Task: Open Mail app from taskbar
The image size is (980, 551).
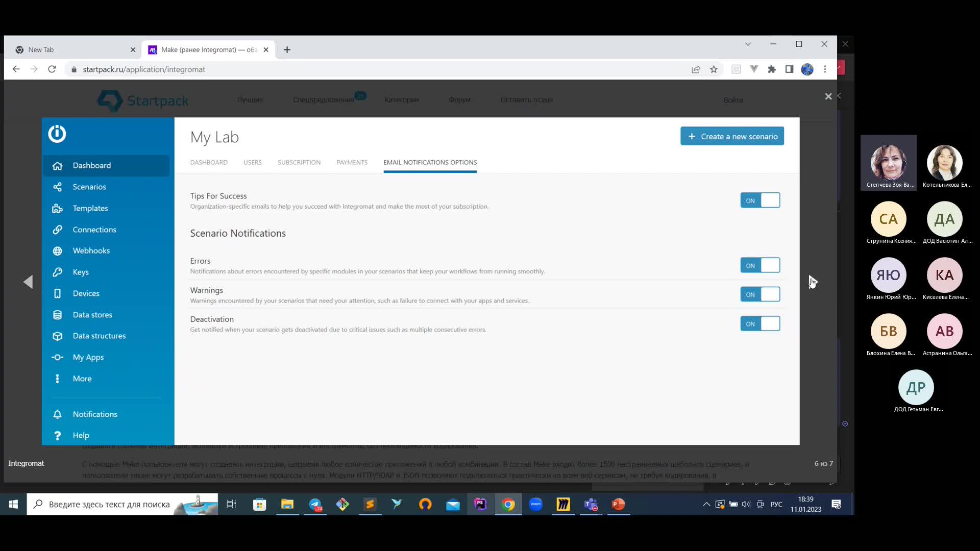Action: [x=453, y=505]
